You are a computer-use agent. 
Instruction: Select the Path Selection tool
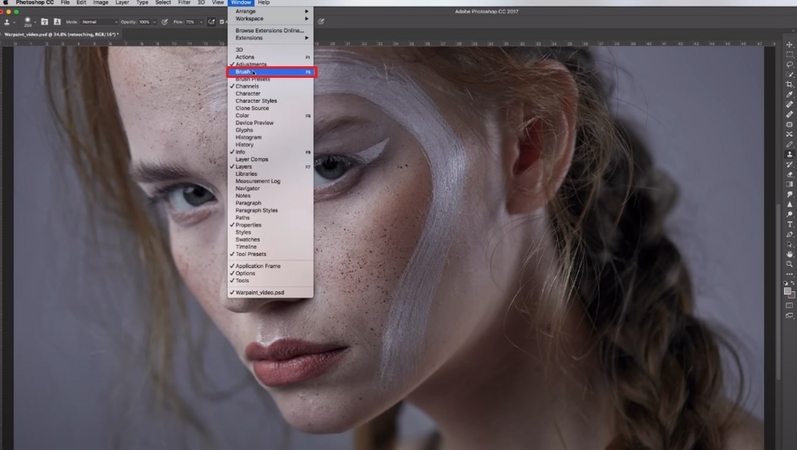point(789,245)
